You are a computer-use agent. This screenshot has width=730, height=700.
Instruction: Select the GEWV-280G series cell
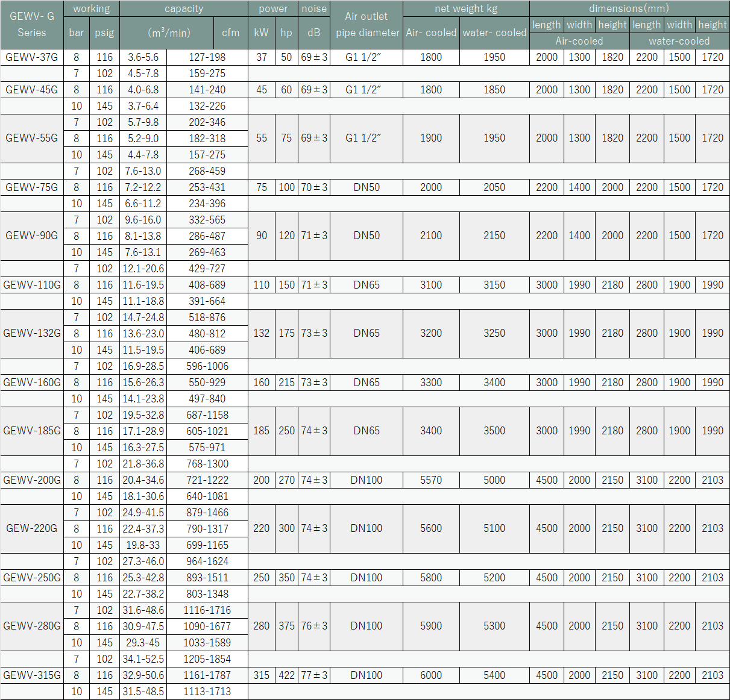coord(32,626)
